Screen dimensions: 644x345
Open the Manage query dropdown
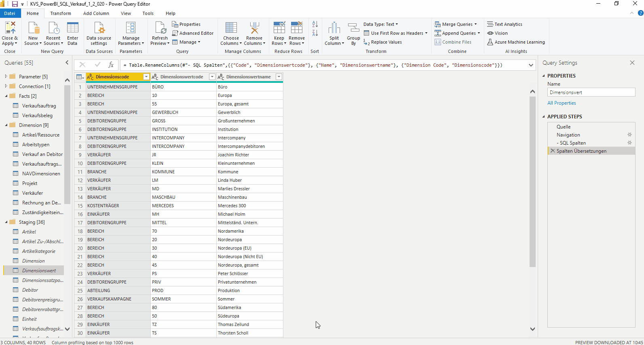[186, 42]
